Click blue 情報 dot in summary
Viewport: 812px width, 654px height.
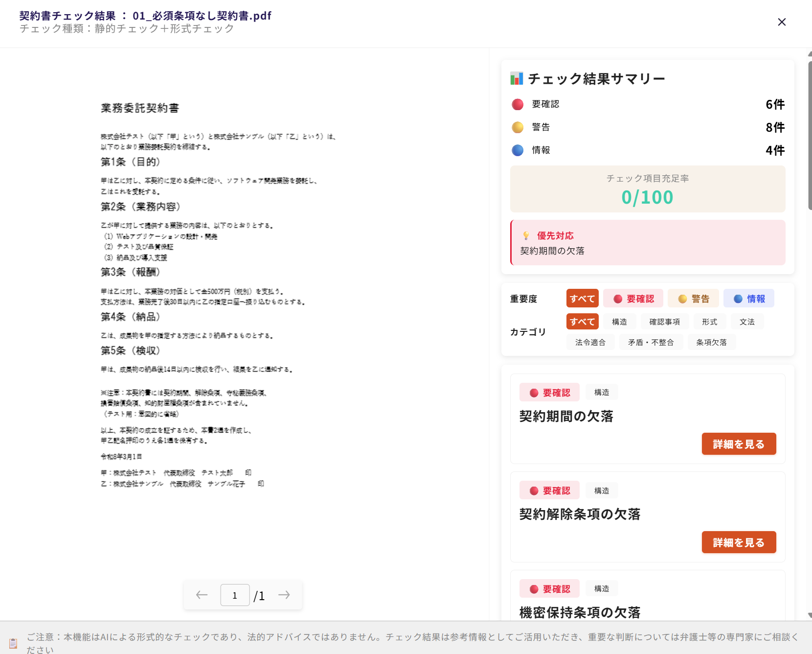coord(518,150)
